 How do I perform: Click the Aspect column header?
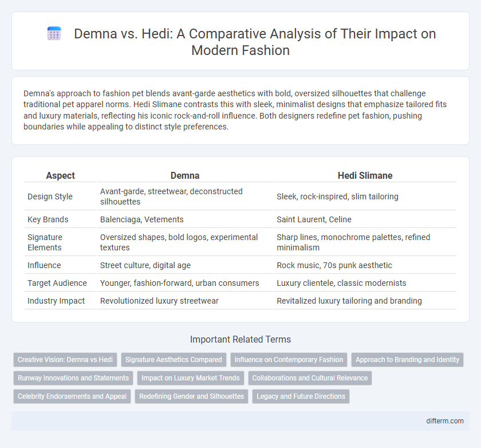[61, 175]
